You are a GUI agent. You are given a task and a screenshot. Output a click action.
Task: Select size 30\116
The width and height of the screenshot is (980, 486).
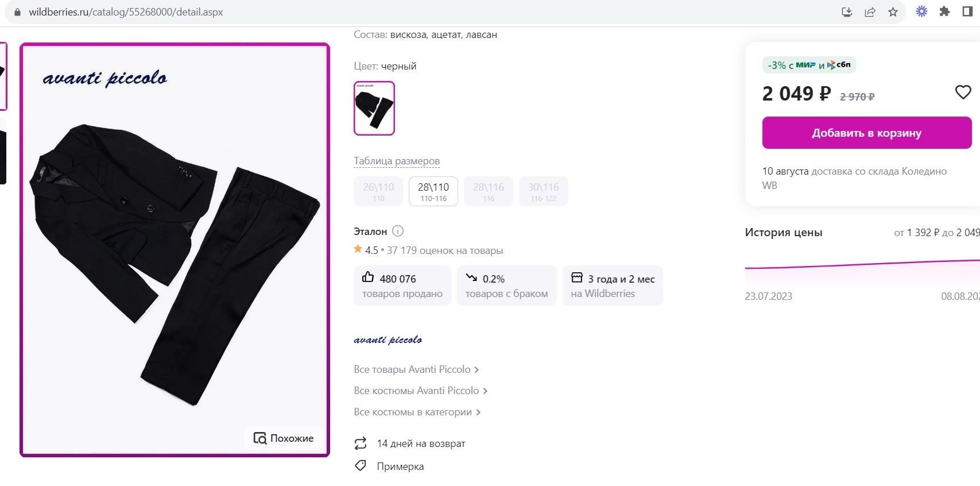pos(543,191)
